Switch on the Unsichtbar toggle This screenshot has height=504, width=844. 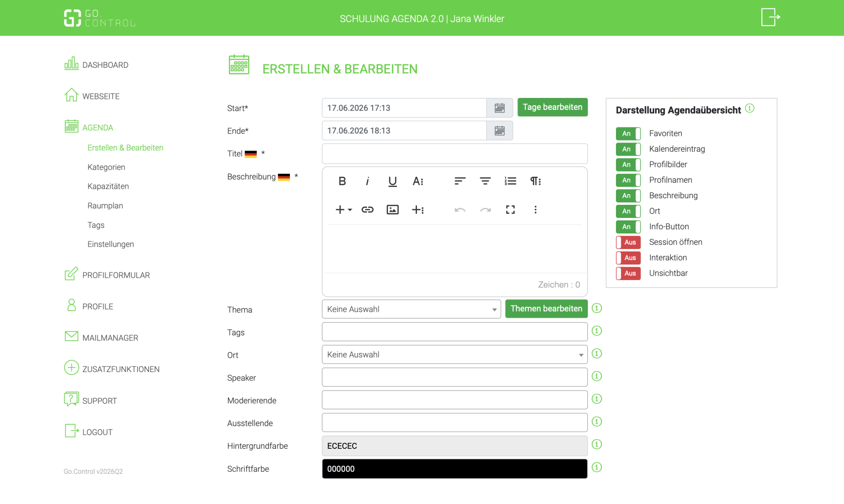click(x=628, y=274)
